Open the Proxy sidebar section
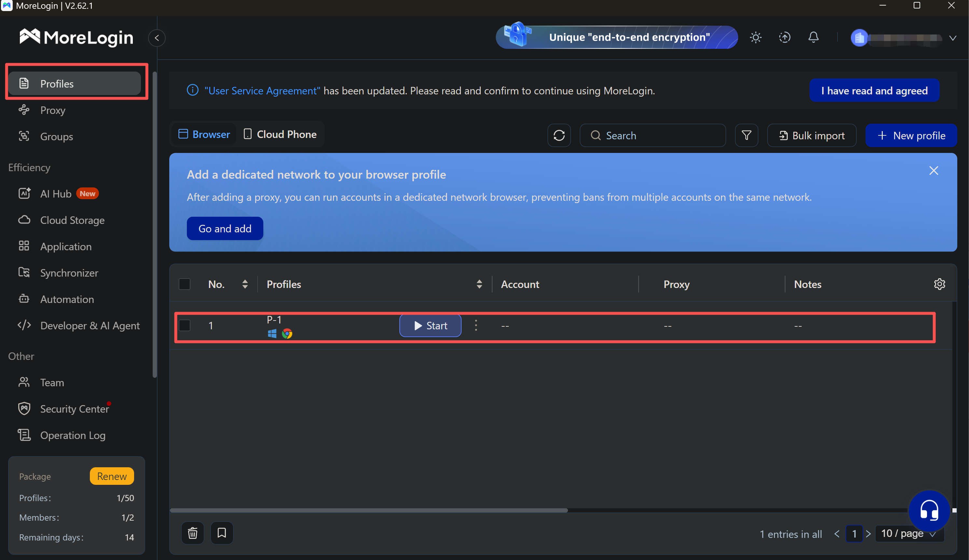969x560 pixels. (x=53, y=110)
